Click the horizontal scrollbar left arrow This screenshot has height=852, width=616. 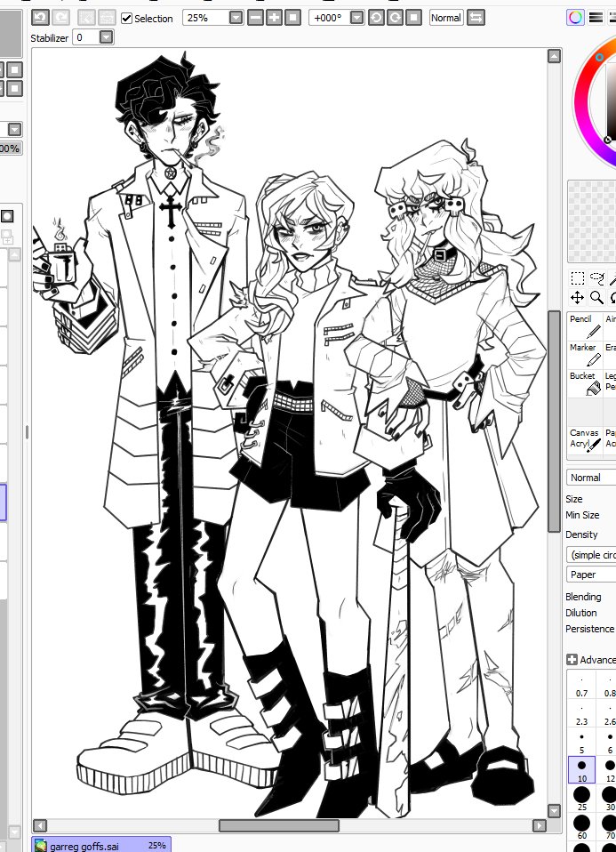tap(40, 825)
